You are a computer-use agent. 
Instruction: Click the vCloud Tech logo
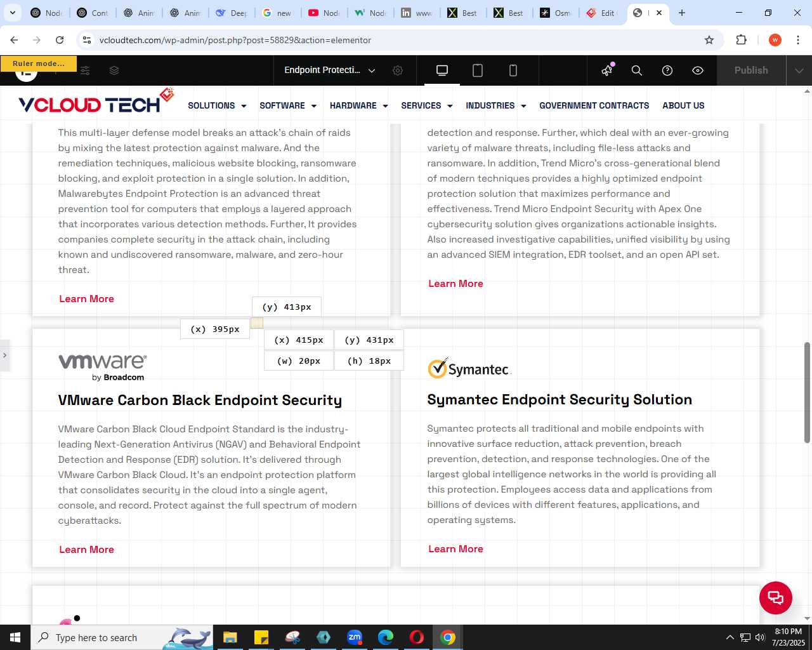click(96, 102)
